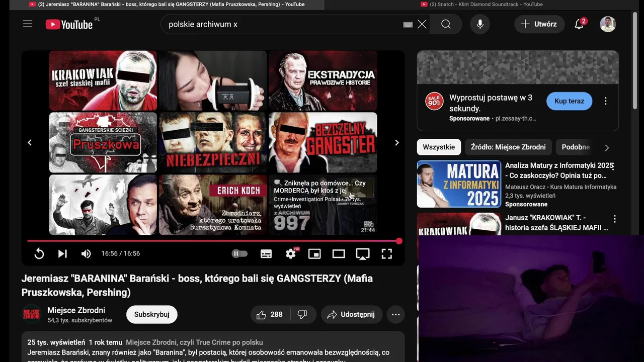Screen dimensions: 644x362
Task: Open more actions below the video
Action: 396,315
